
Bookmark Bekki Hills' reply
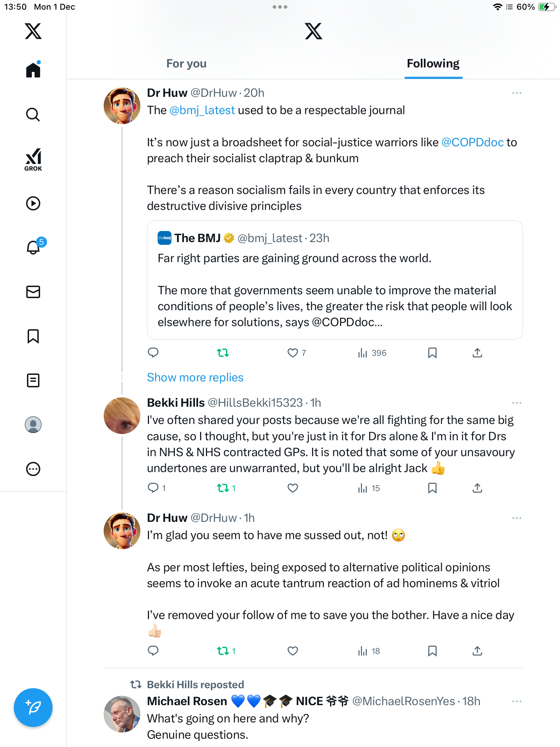tap(432, 488)
